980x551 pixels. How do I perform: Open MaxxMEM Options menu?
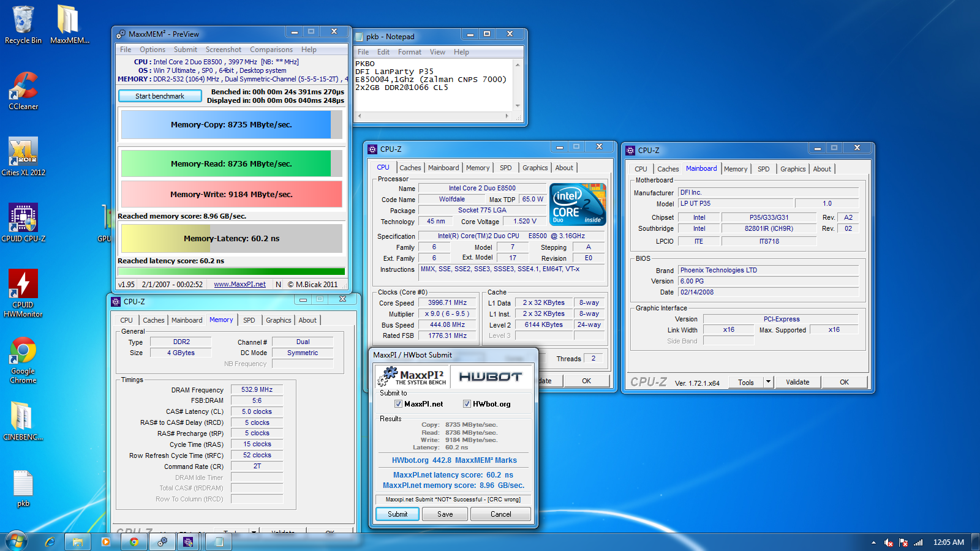tap(153, 50)
